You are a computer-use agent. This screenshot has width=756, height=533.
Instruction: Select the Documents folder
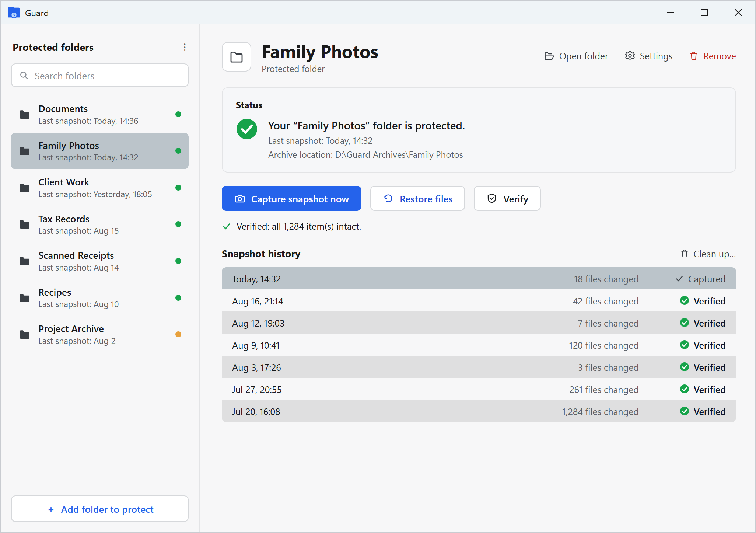point(100,115)
